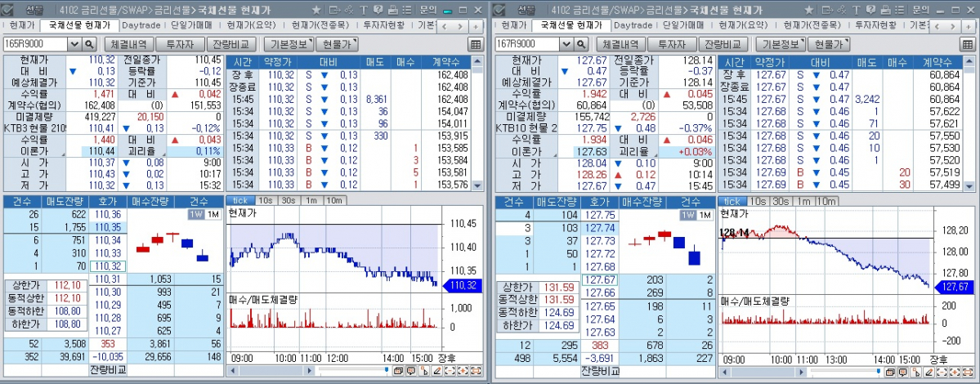Click the export arrow icon in right window title bar

coord(826,10)
